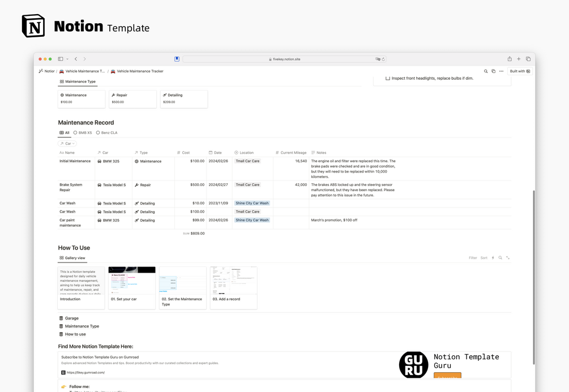
Task: Open the How to use database link
Action: pos(72,334)
